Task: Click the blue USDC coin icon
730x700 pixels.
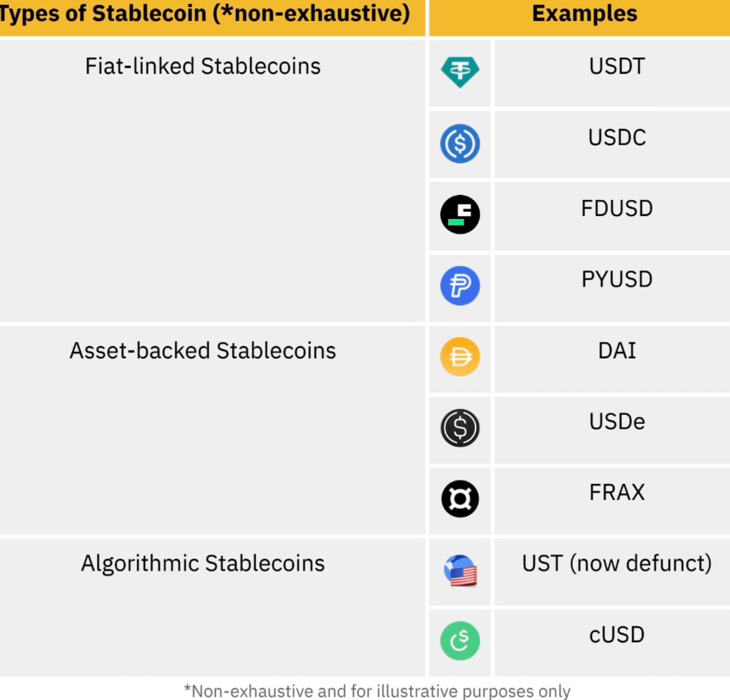Action: (x=460, y=144)
